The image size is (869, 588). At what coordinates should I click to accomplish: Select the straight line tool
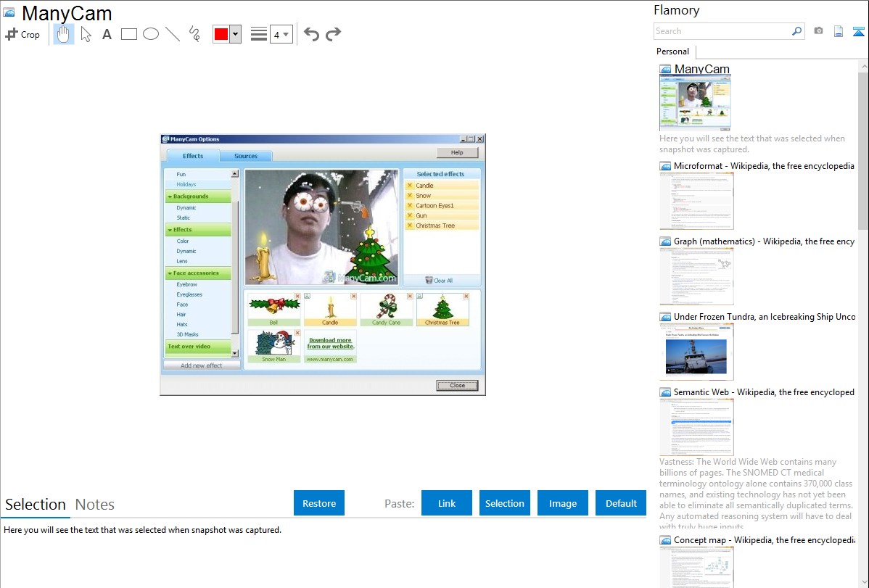[x=173, y=34]
